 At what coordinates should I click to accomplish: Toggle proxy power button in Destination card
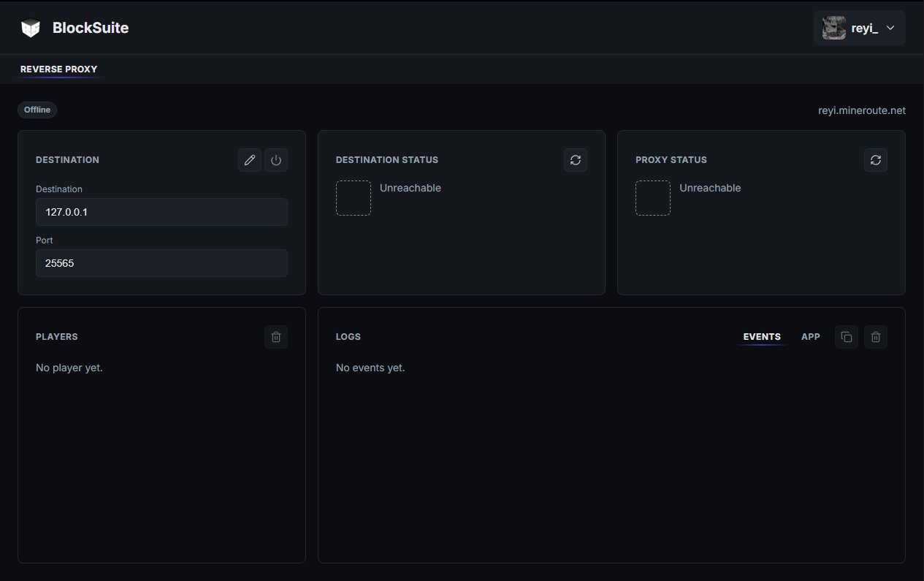point(276,160)
